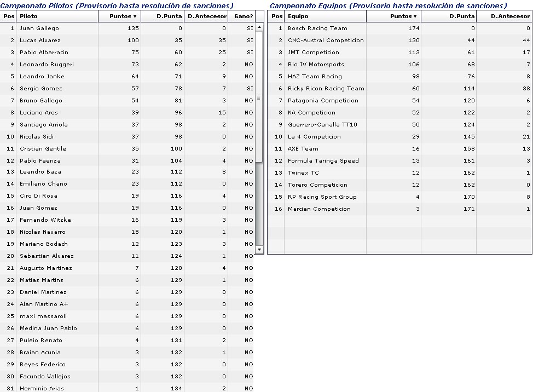This screenshot has width=533, height=392.
Task: Select the RP Racing Sport Group row
Action: [399, 197]
